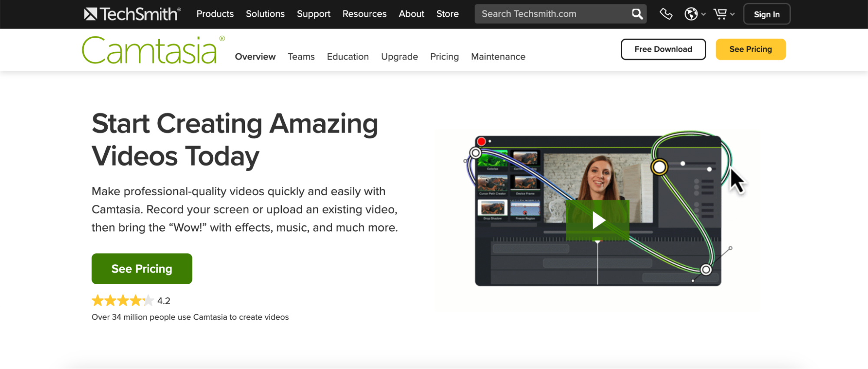Open the globe language selector
This screenshot has width=868, height=369.
pos(695,14)
